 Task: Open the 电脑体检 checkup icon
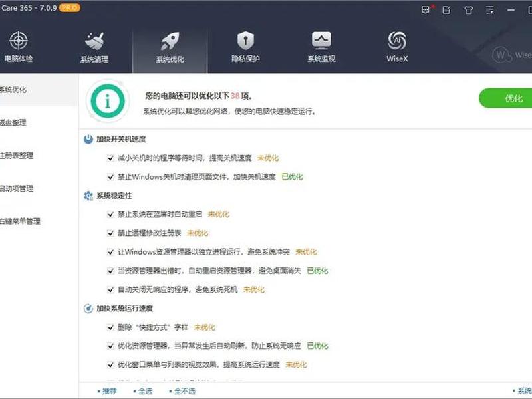click(x=19, y=41)
